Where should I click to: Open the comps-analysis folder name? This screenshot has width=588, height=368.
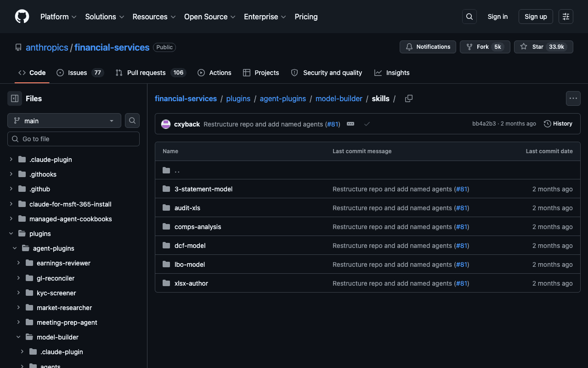click(198, 227)
